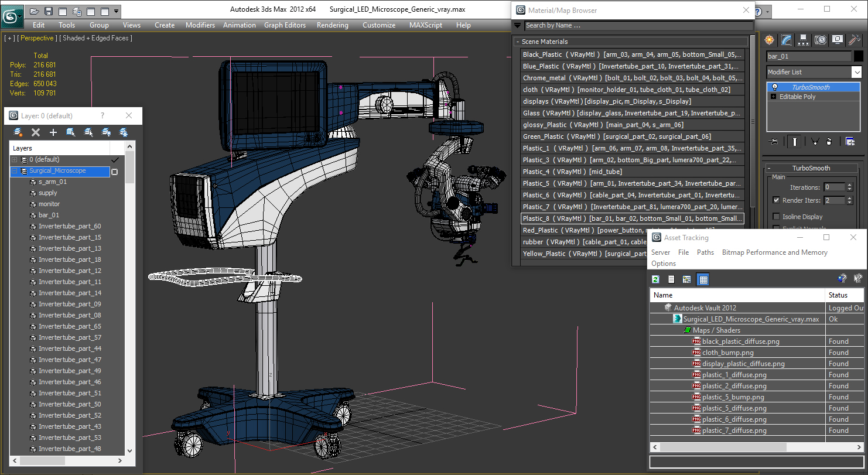This screenshot has height=475, width=868.
Task: Click the Name column header in Asset Tracking
Action: tap(737, 295)
